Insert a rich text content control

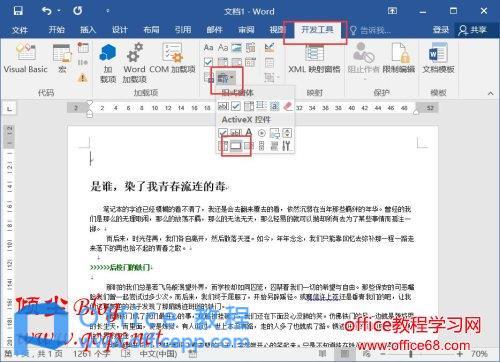click(209, 48)
